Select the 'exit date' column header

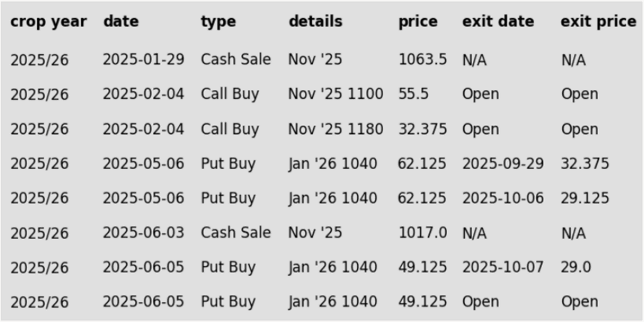tap(497, 21)
